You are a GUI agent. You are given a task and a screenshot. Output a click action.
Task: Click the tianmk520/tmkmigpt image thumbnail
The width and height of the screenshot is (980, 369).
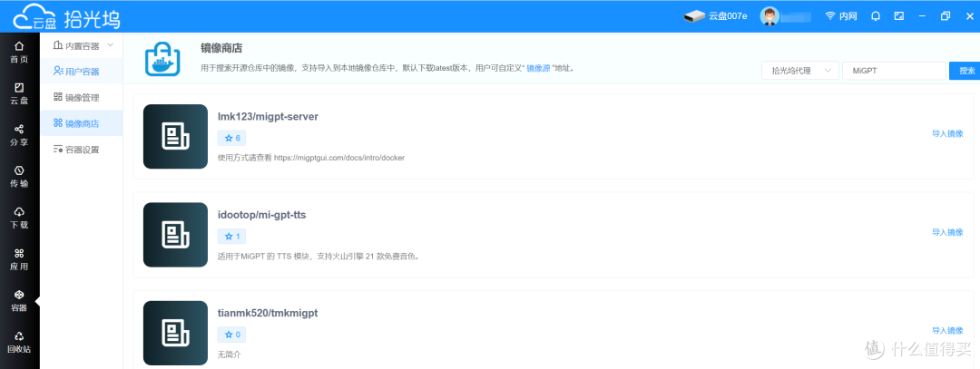click(175, 334)
